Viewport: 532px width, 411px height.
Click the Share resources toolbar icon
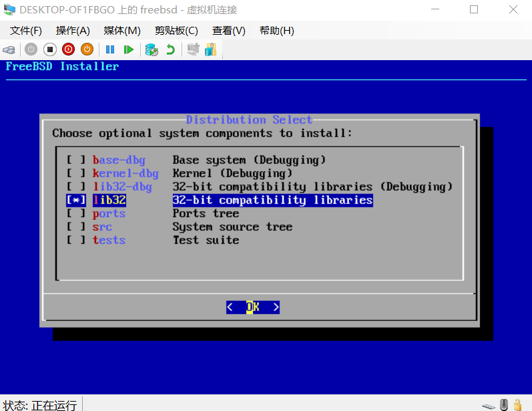(x=211, y=49)
